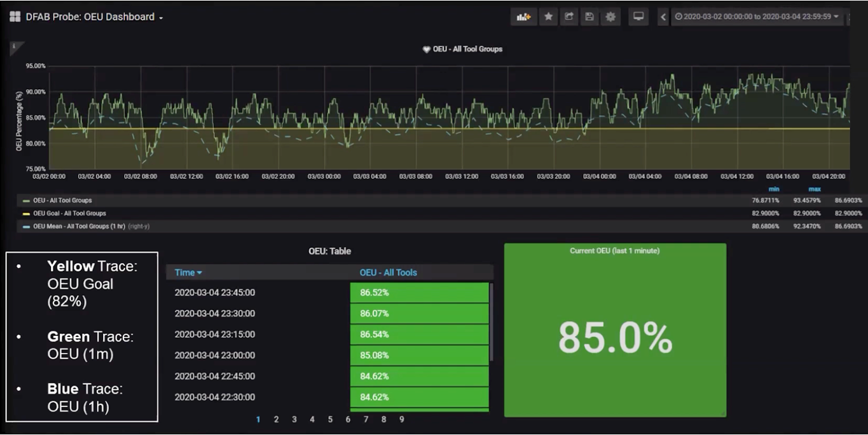Screen dimensions: 868x435
Task: Click the 92.3470% legend max value
Action: 807,226
